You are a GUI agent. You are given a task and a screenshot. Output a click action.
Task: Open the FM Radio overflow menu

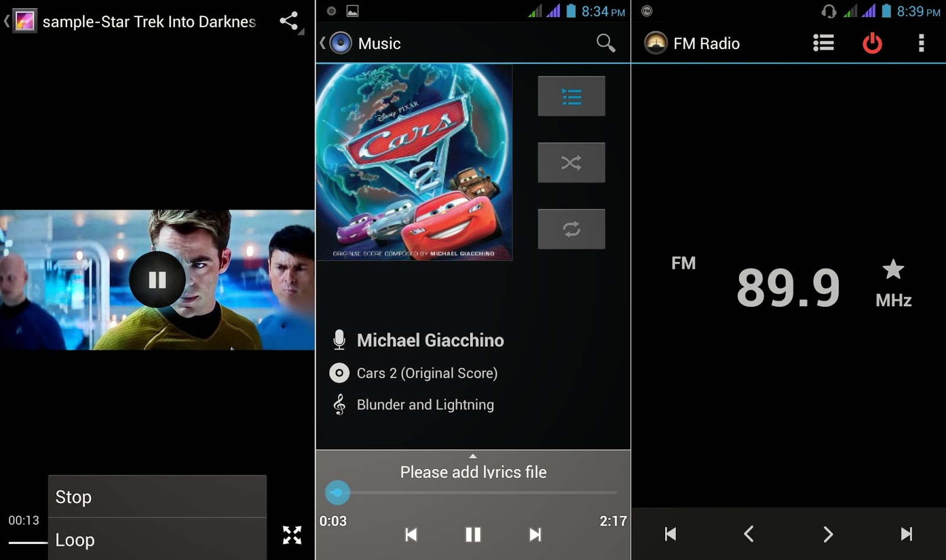(921, 43)
